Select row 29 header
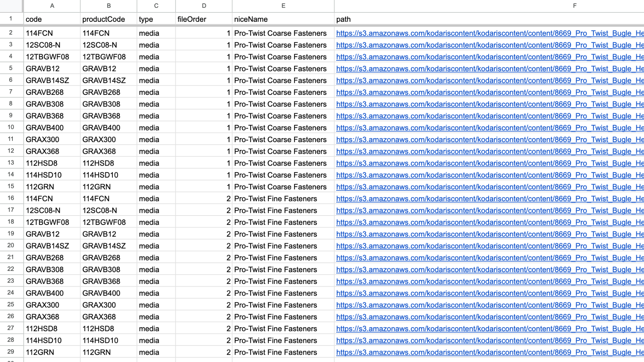Viewport: 644px width, 362px height. tap(11, 352)
